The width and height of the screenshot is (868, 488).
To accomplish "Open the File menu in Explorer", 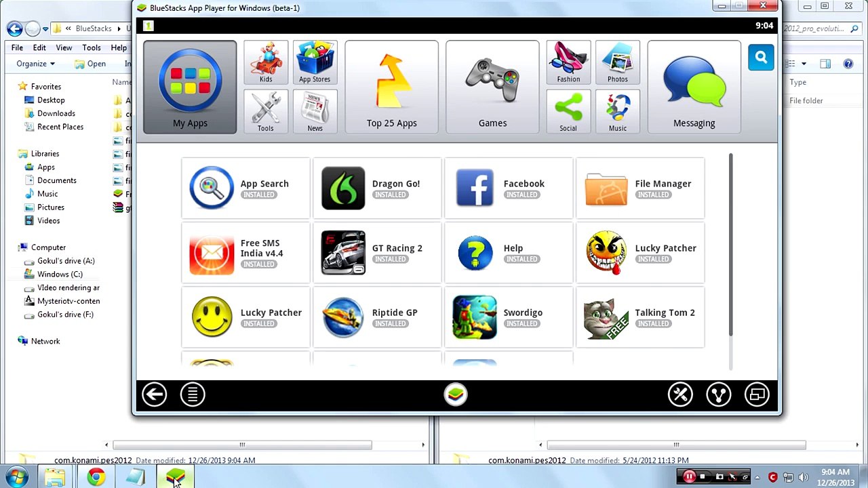I will click(17, 47).
